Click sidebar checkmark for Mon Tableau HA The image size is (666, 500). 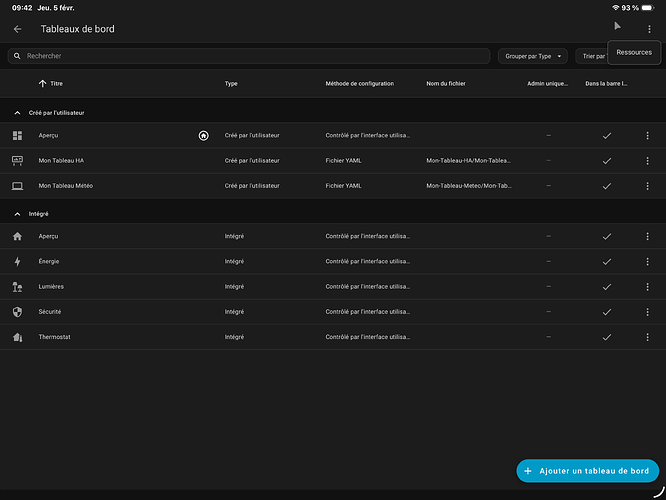coord(606,161)
